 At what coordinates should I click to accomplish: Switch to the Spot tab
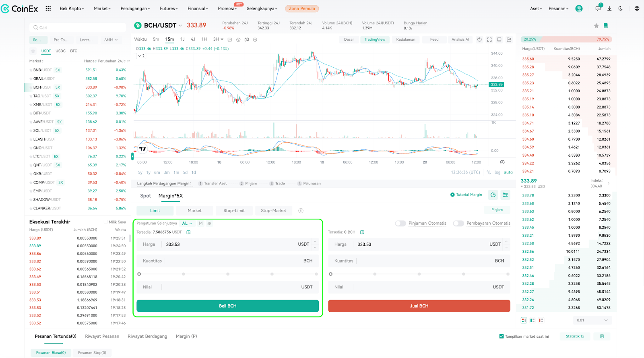(x=145, y=196)
